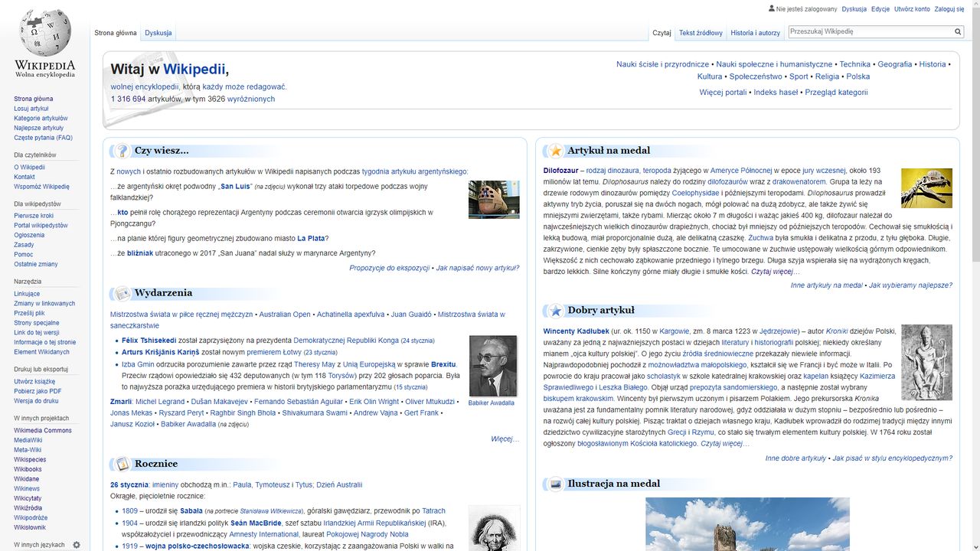Image resolution: width=980 pixels, height=551 pixels.
Task: Click 'Linkujące' tool link
Action: click(27, 294)
